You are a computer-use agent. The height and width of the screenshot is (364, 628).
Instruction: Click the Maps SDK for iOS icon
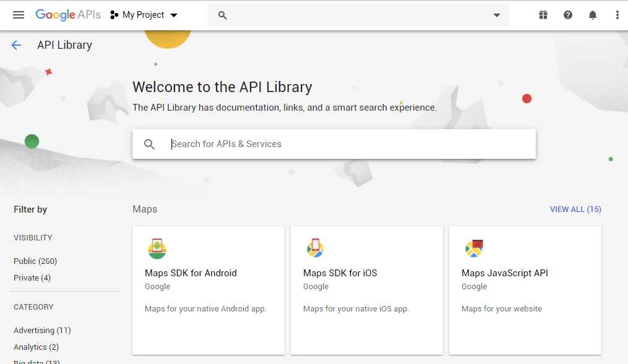(x=316, y=248)
